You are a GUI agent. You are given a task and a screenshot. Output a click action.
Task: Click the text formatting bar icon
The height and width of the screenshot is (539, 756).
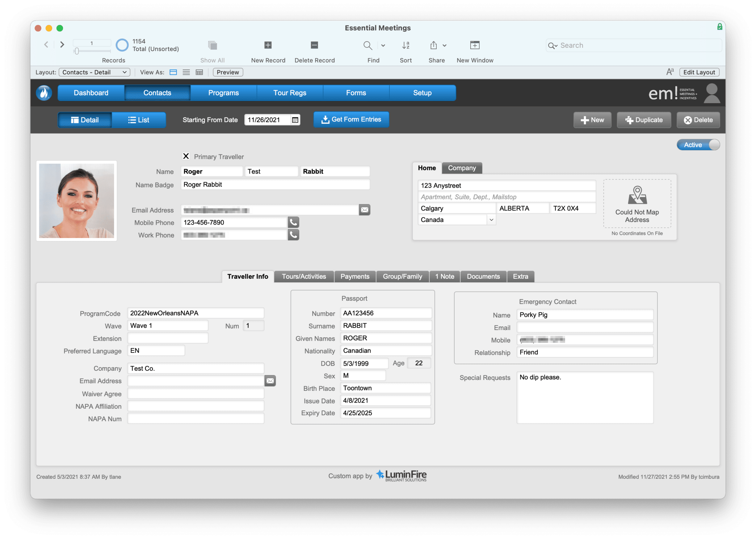670,72
